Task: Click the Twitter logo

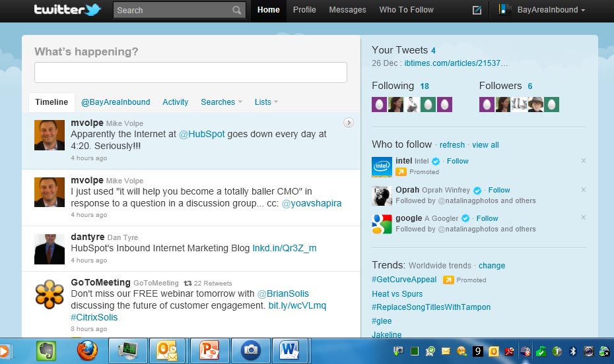Action: 67,9
